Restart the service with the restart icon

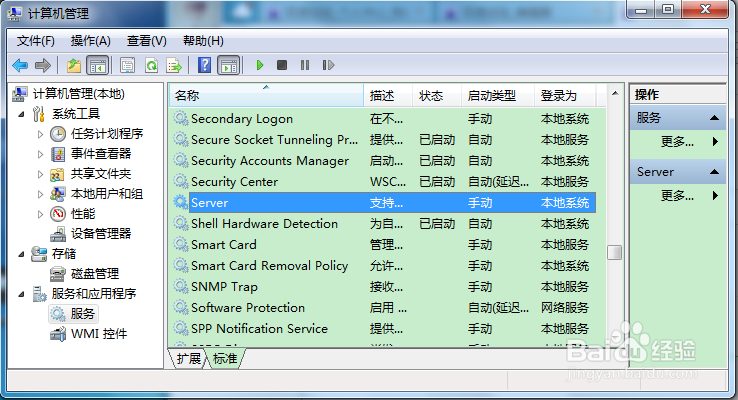tap(328, 65)
